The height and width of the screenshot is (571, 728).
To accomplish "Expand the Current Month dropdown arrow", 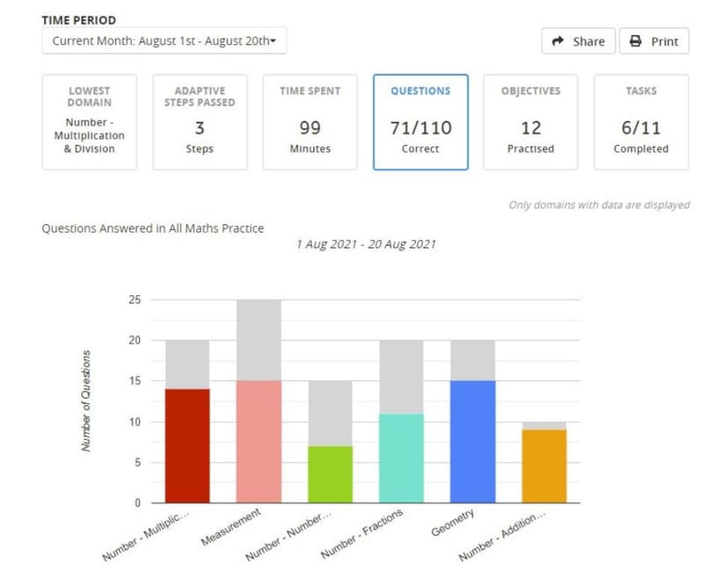I will click(273, 40).
